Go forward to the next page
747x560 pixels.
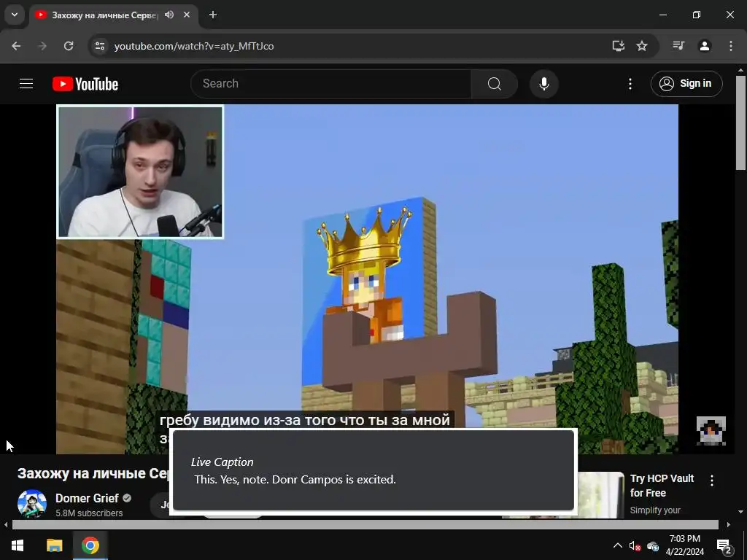42,46
